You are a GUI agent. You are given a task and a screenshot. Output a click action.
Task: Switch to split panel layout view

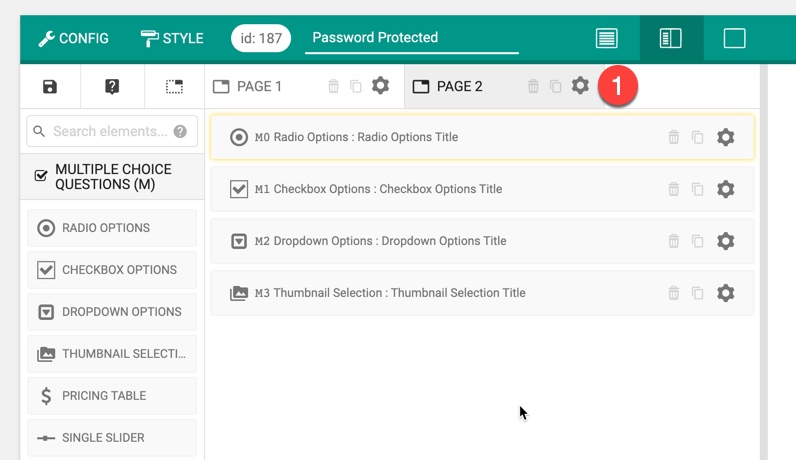point(671,38)
